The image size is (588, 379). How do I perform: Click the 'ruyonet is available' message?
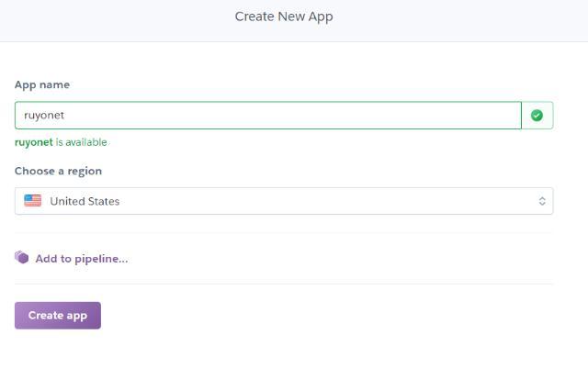[x=61, y=142]
